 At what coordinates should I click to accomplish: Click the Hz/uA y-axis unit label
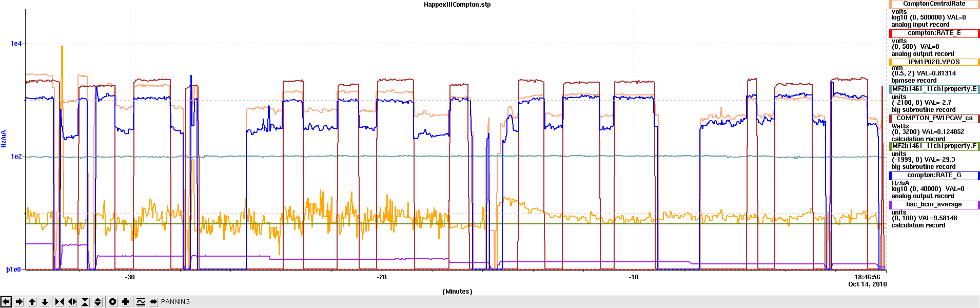pyautogui.click(x=4, y=139)
